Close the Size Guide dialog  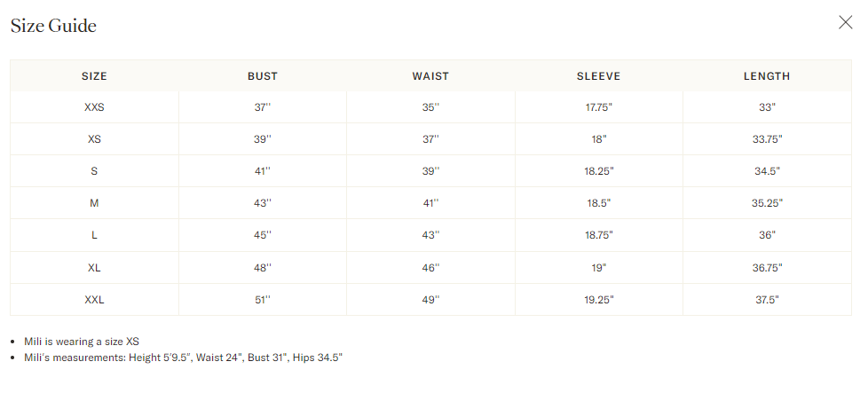click(x=845, y=23)
